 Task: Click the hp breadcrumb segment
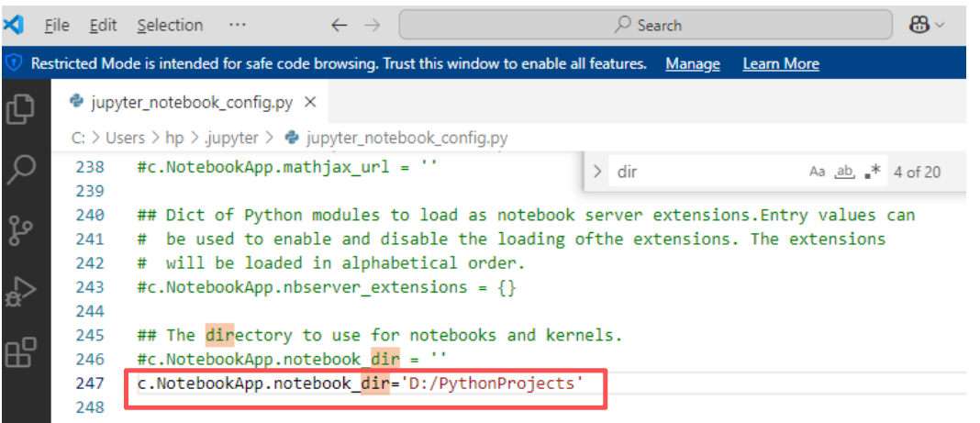174,138
